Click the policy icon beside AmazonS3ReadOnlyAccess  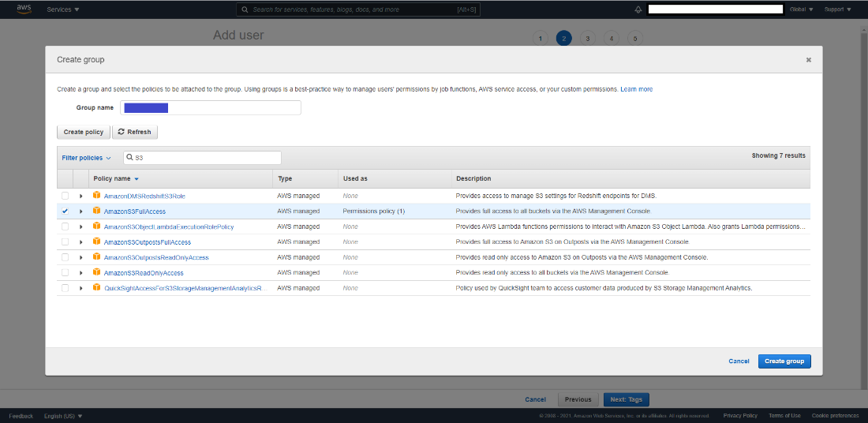(97, 272)
